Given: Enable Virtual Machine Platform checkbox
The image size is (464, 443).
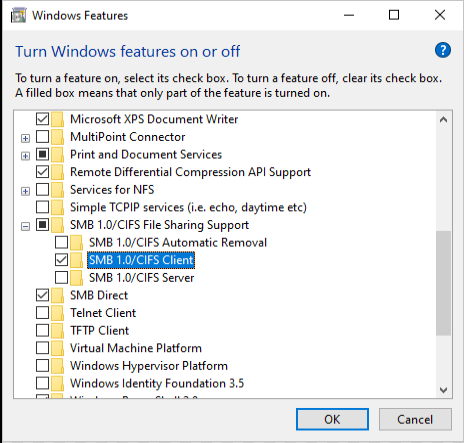Looking at the screenshot, I should [x=42, y=348].
